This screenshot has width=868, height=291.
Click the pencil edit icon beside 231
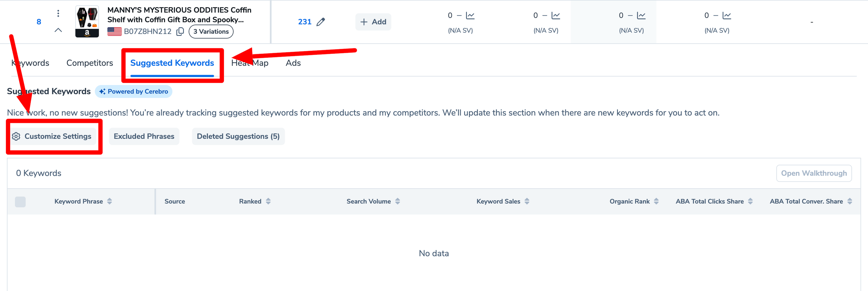coord(321,22)
